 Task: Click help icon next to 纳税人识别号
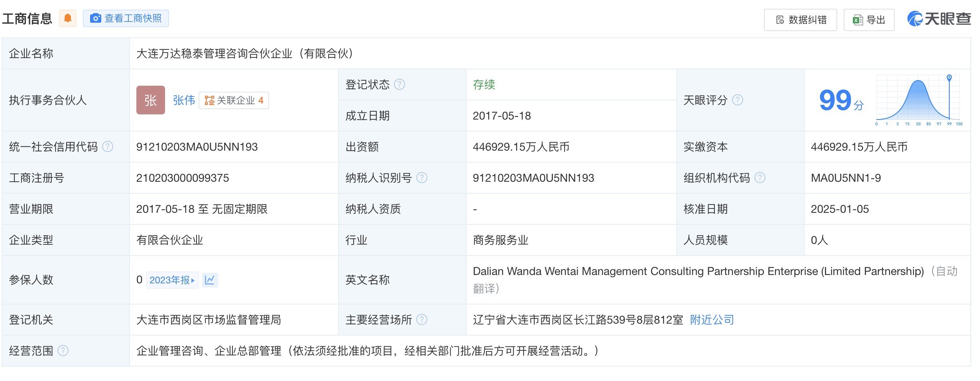tap(422, 178)
